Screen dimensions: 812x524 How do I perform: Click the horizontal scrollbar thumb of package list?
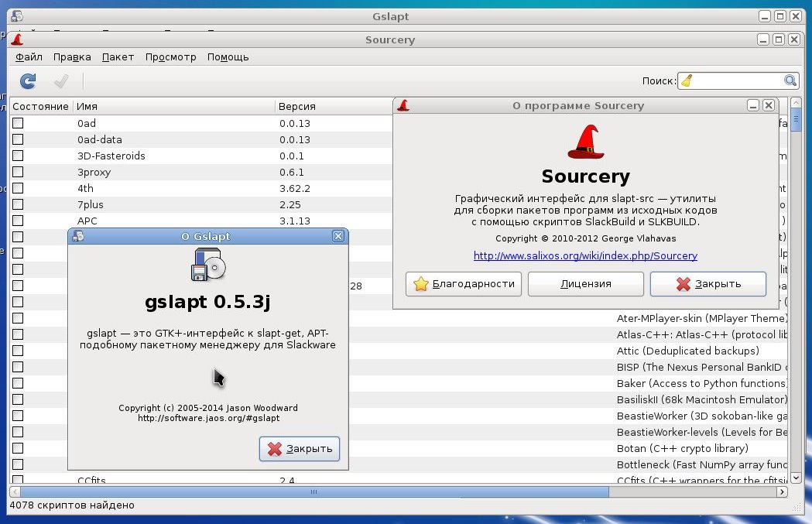pyautogui.click(x=313, y=491)
